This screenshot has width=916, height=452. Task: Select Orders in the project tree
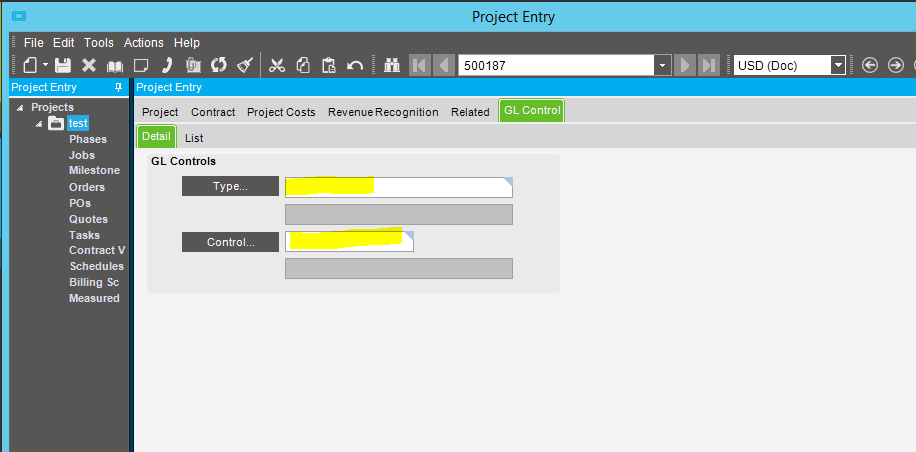pyautogui.click(x=86, y=187)
